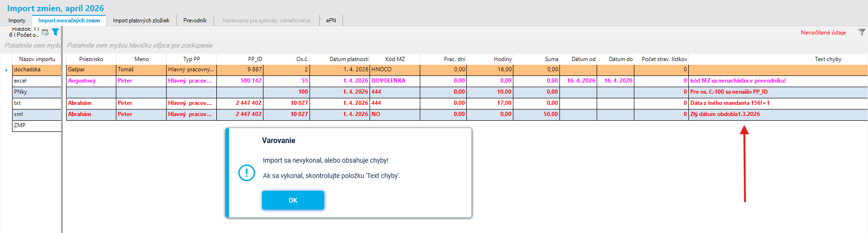The height and width of the screenshot is (233, 868).
Task: Click the Dátum do column header
Action: click(615, 59)
